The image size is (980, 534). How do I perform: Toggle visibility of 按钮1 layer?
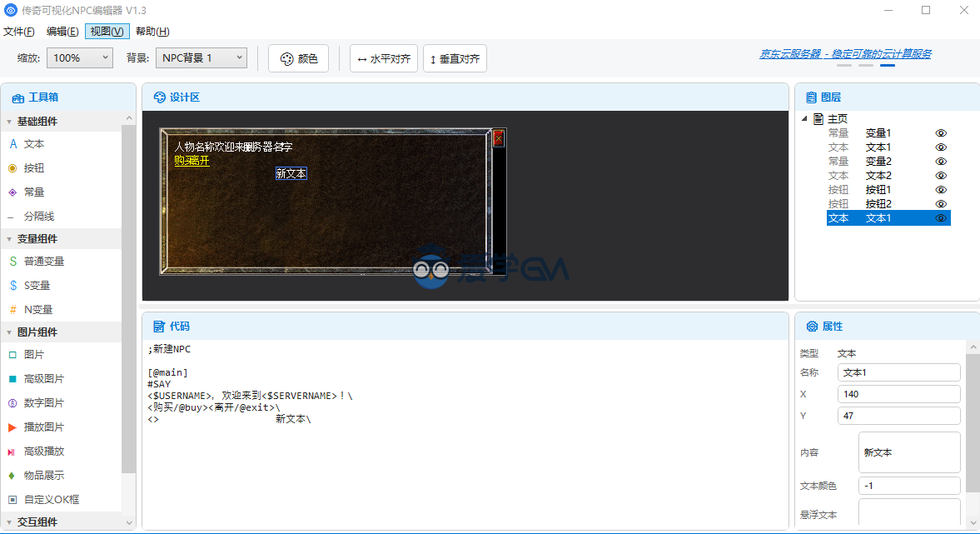[x=941, y=190]
